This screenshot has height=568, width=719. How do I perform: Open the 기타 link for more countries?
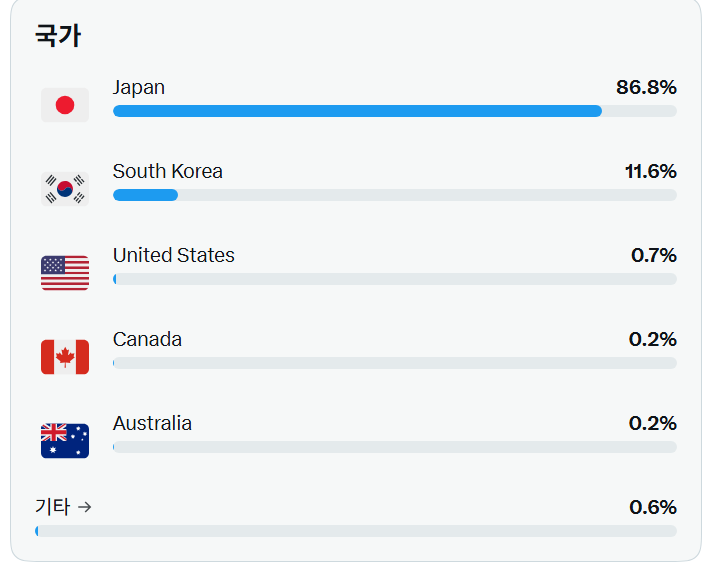tap(63, 507)
